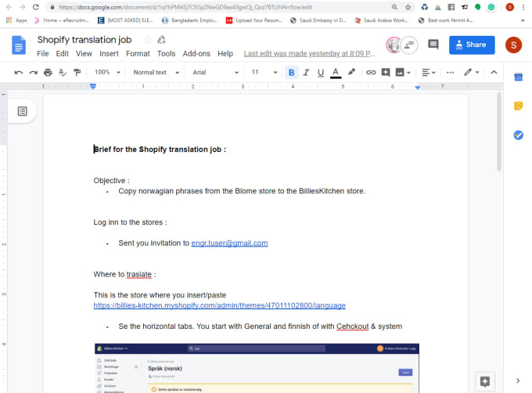Open the Editing mode pencil dropdown
Viewport: 532px width, 393px height.
[x=472, y=72]
